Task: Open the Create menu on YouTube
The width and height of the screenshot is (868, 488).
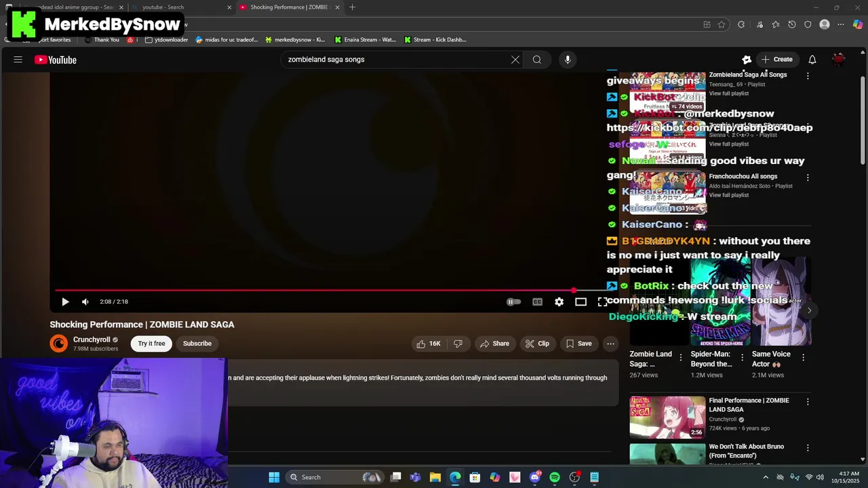Action: (776, 60)
